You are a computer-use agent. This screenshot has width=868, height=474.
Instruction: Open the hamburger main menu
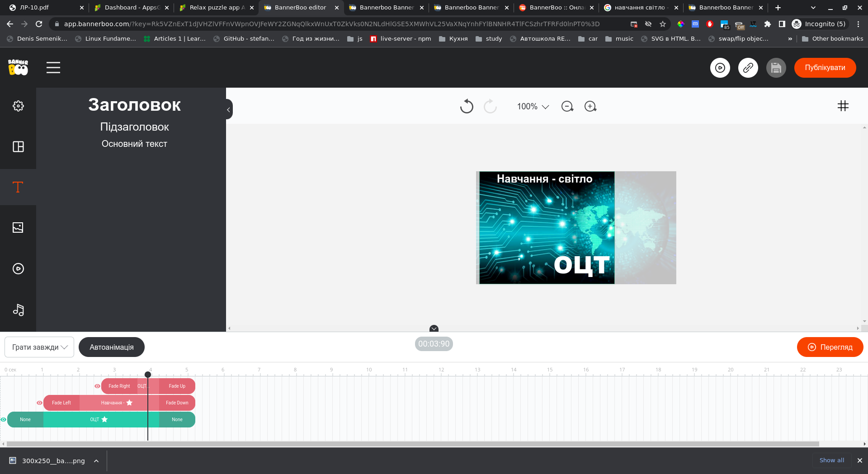(53, 68)
